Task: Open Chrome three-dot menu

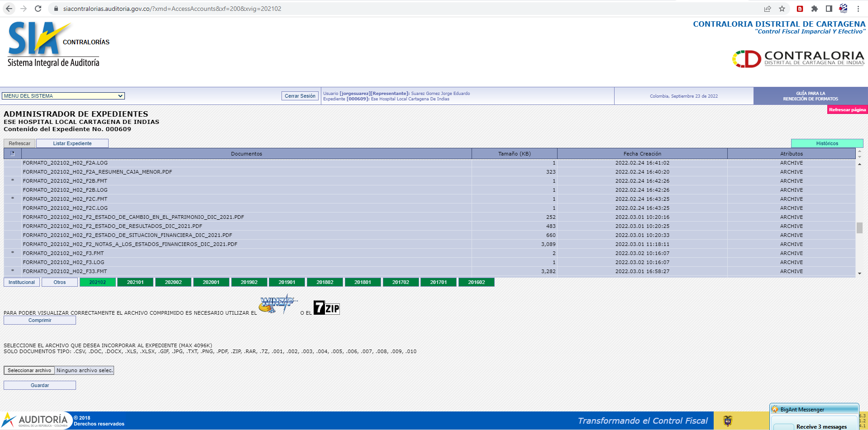Action: point(858,9)
